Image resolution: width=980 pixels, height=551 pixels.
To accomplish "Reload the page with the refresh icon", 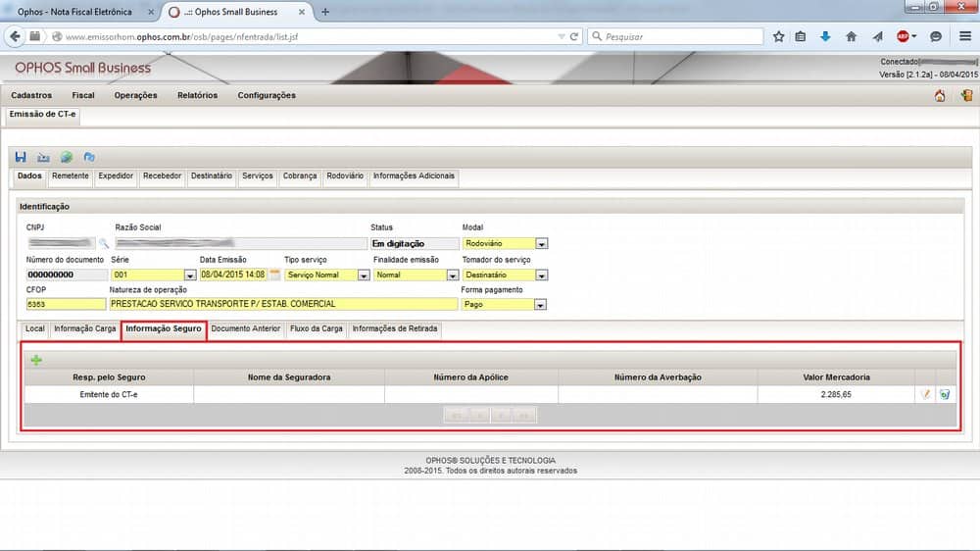I will click(573, 36).
